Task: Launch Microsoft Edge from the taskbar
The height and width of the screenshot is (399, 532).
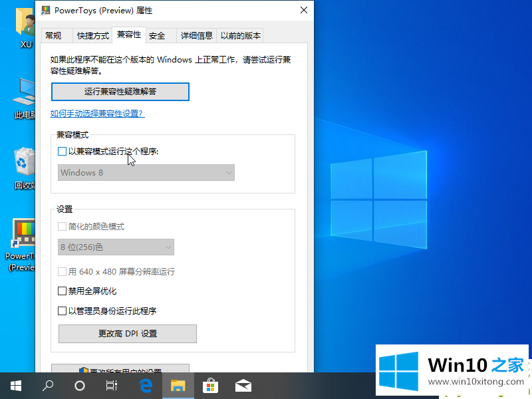Action: [x=146, y=385]
